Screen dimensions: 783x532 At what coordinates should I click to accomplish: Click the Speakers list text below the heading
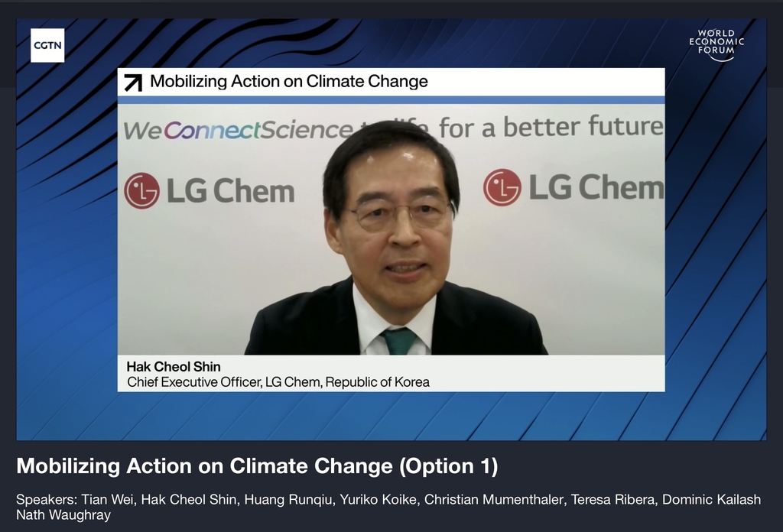pyautogui.click(x=388, y=507)
